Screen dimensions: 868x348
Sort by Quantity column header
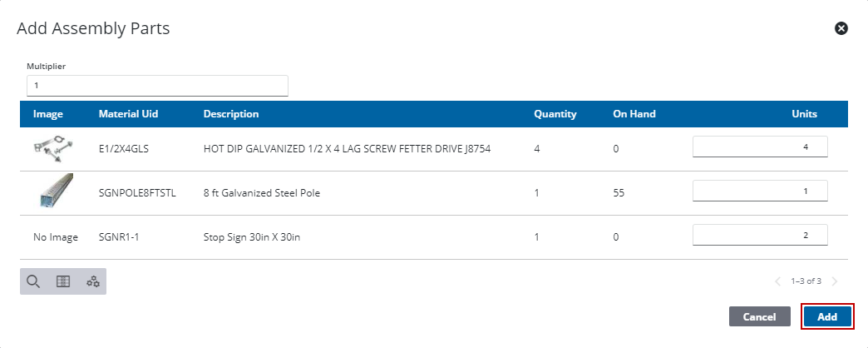click(555, 114)
